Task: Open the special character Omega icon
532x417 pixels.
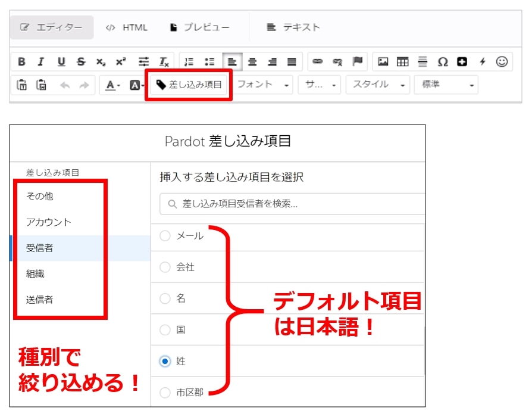Action: [442, 61]
